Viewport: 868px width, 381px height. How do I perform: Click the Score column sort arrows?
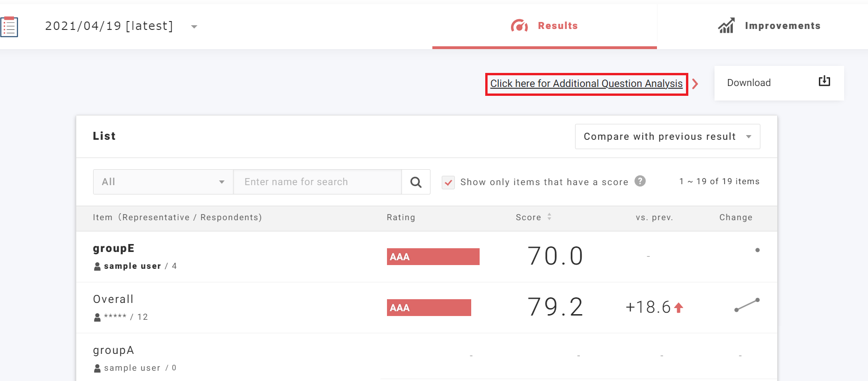549,217
